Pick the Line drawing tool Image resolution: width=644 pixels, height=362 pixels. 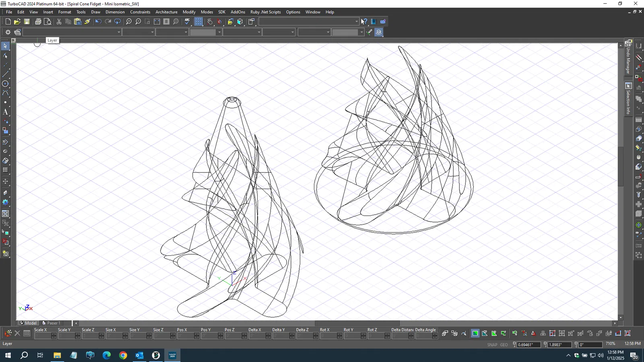(x=5, y=74)
